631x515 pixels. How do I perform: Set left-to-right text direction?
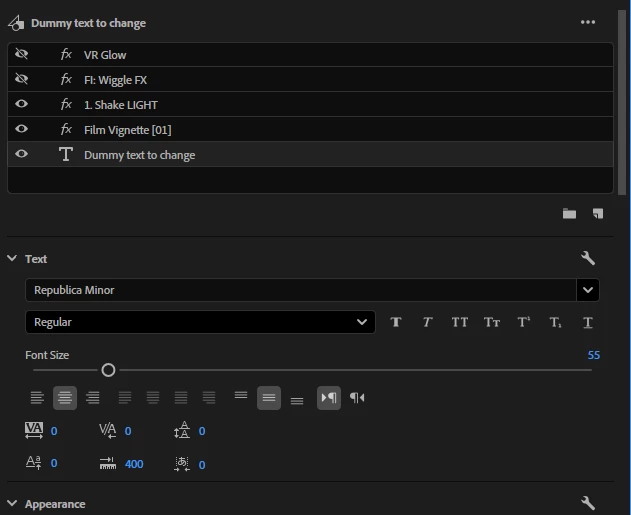pos(329,398)
